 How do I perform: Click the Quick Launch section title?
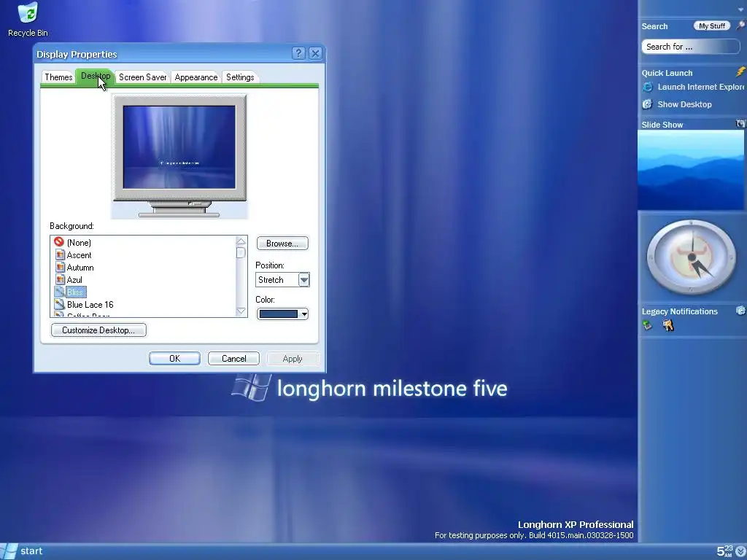pyautogui.click(x=667, y=73)
